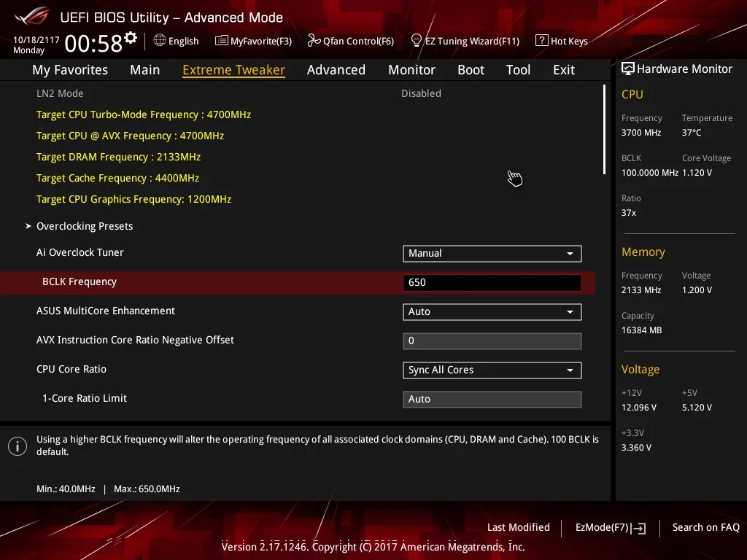Click the globe language icon
Image resolution: width=747 pixels, height=560 pixels.
pos(160,41)
